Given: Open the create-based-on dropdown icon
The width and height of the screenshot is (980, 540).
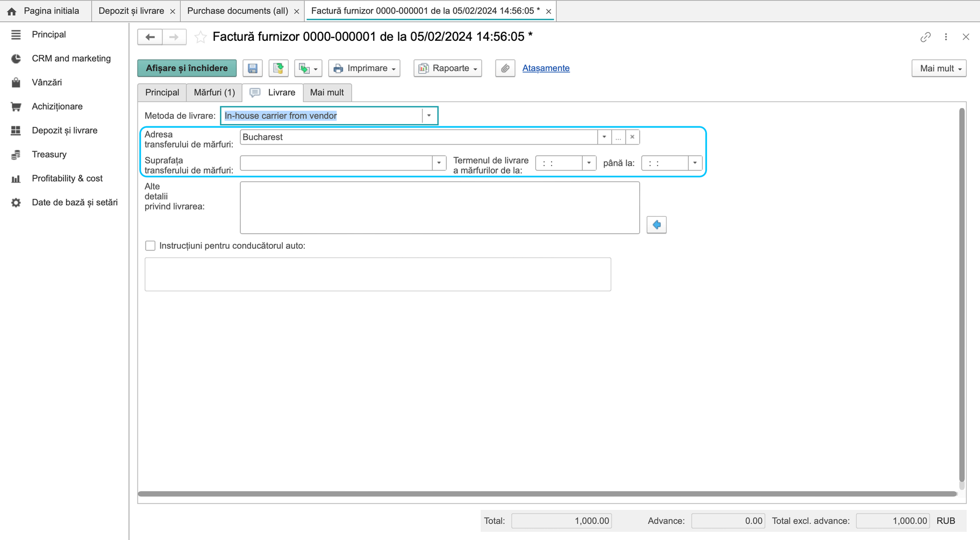Looking at the screenshot, I should point(308,68).
